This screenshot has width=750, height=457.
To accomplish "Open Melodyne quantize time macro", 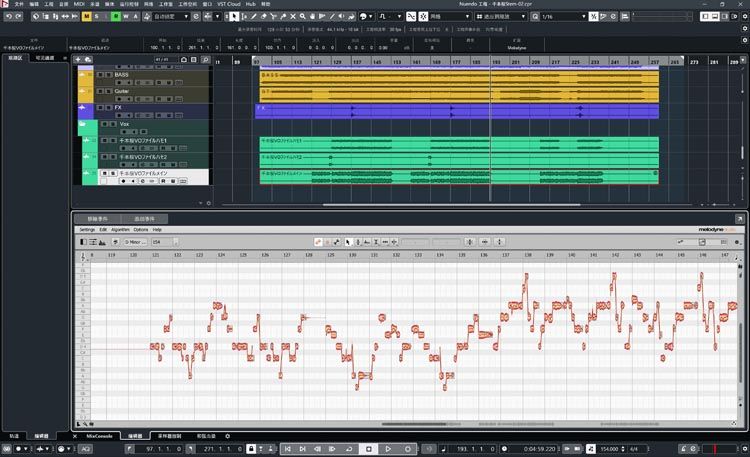I will (x=485, y=242).
